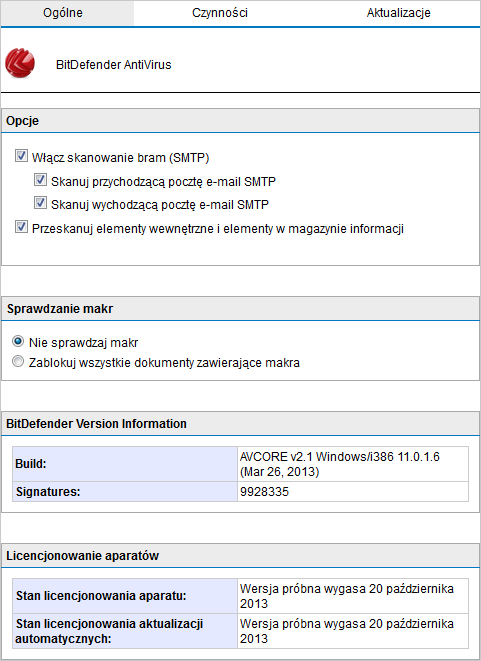
Task: Click Stan licencjonowania aparatu: label
Action: pos(125,596)
